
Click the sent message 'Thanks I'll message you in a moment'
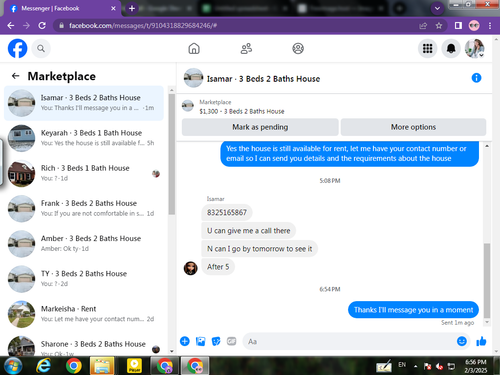[x=413, y=310]
